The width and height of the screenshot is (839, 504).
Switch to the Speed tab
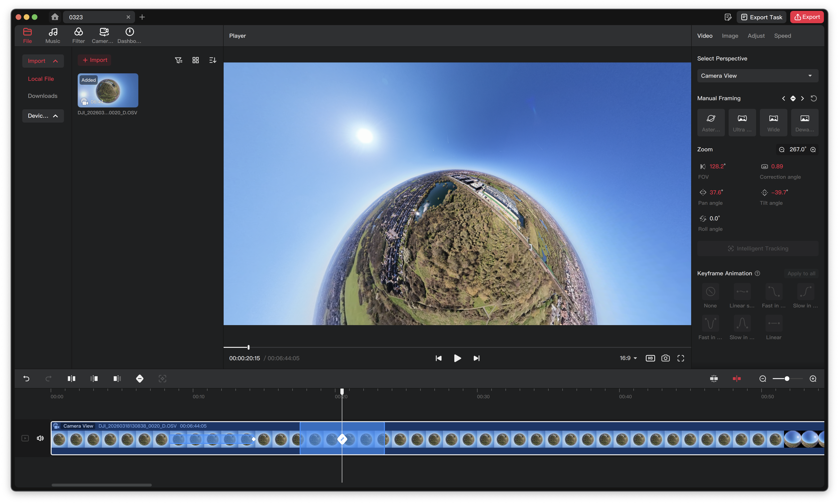[x=782, y=36]
